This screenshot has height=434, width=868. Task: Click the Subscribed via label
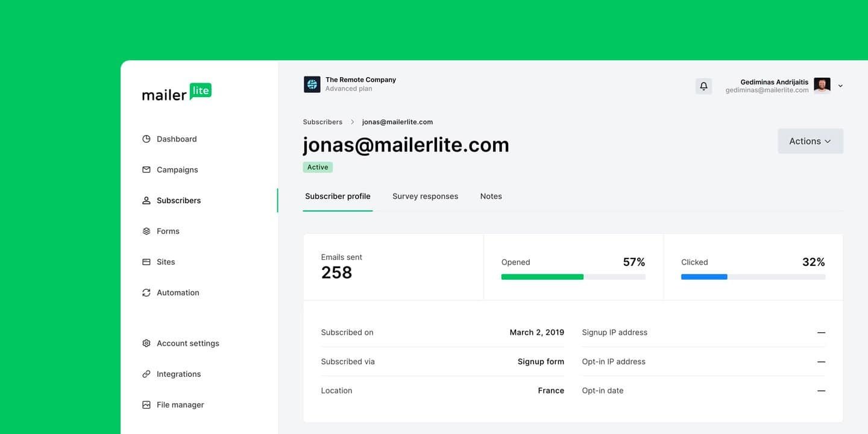point(348,362)
